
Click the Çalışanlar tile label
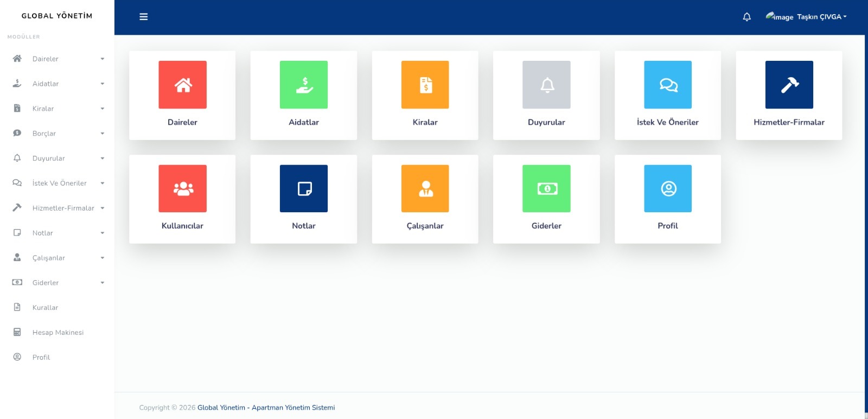click(425, 226)
